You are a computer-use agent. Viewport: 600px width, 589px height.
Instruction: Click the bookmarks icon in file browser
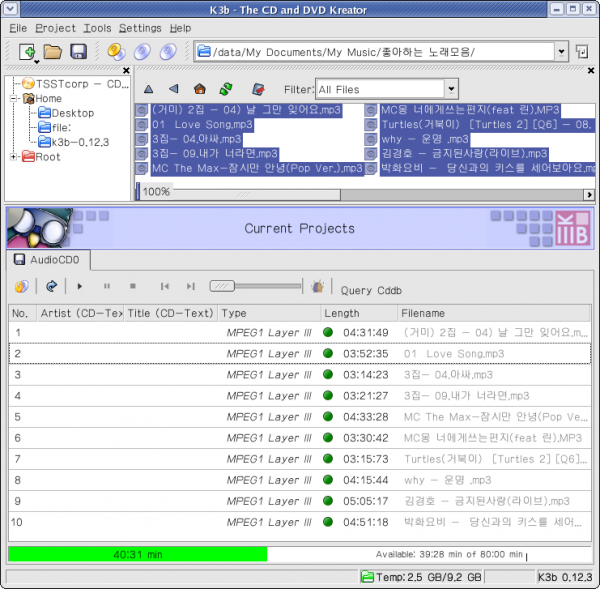[258, 89]
